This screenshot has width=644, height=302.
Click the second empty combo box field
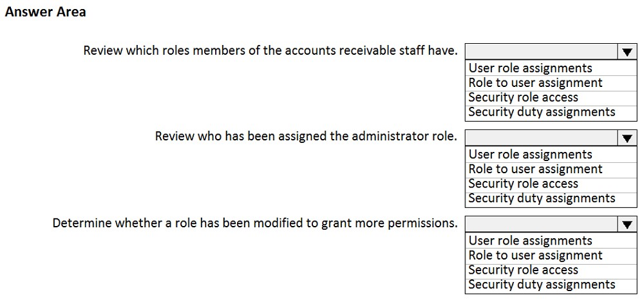(542, 138)
